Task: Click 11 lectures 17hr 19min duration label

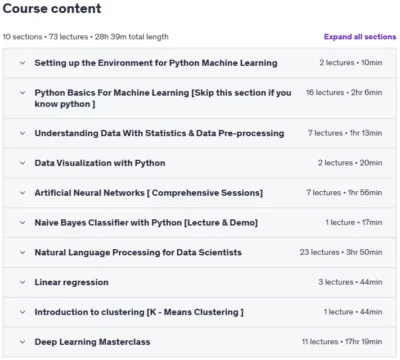Action: (342, 342)
